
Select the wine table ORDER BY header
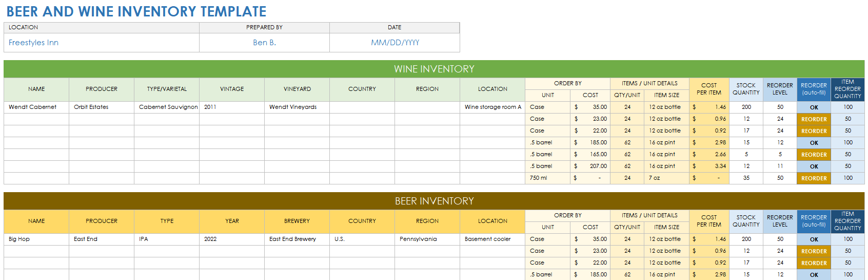(567, 83)
